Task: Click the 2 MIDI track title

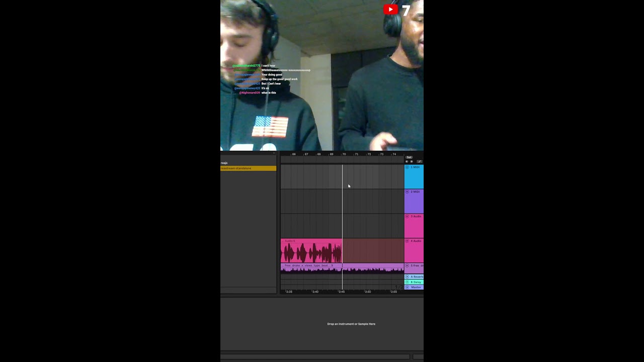Action: [x=415, y=192]
